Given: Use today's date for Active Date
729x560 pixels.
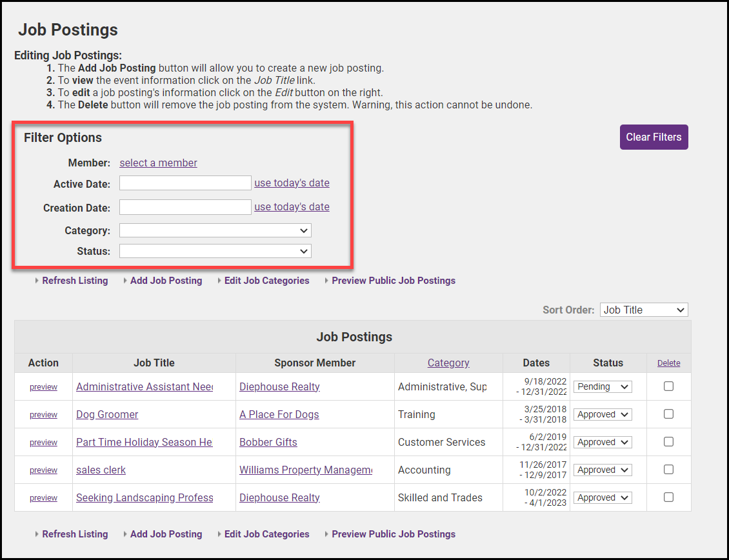Looking at the screenshot, I should (292, 183).
